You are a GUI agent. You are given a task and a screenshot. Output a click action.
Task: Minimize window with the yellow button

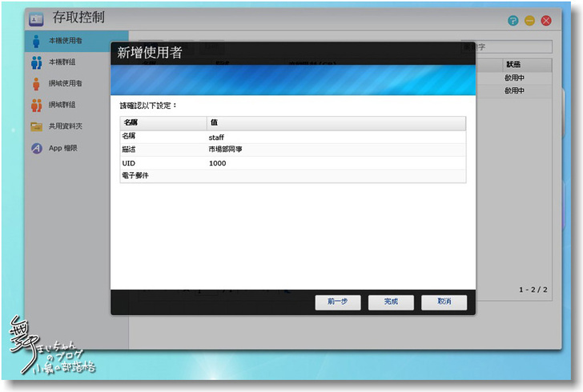tap(529, 21)
